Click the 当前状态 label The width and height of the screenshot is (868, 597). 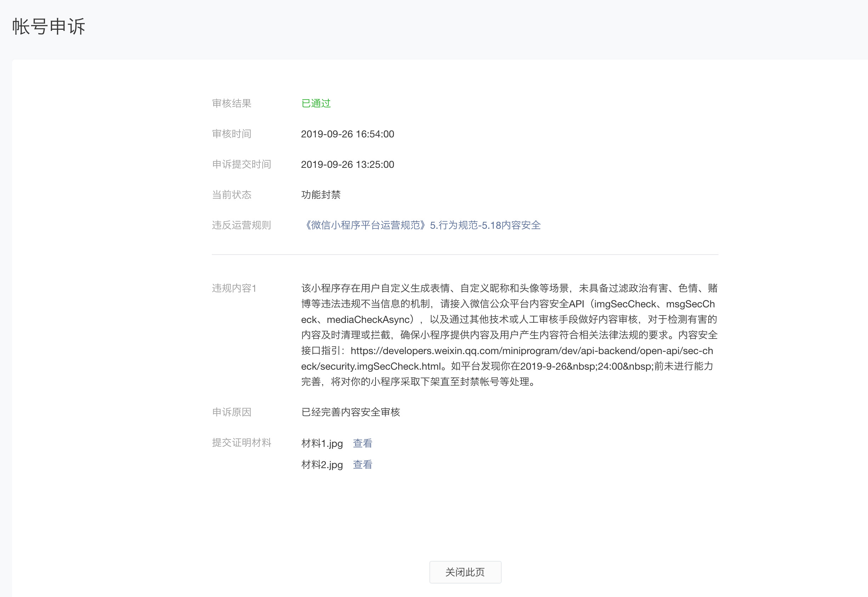click(x=232, y=194)
